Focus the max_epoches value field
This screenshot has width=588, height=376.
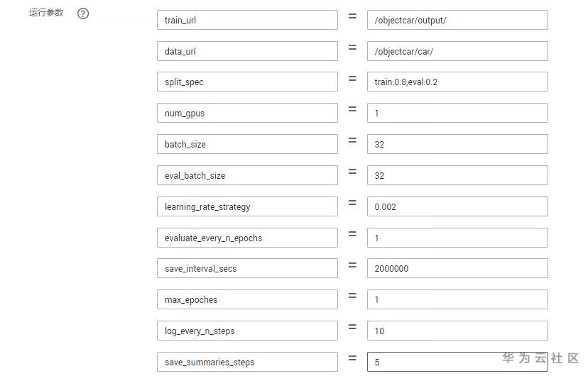[x=457, y=299]
